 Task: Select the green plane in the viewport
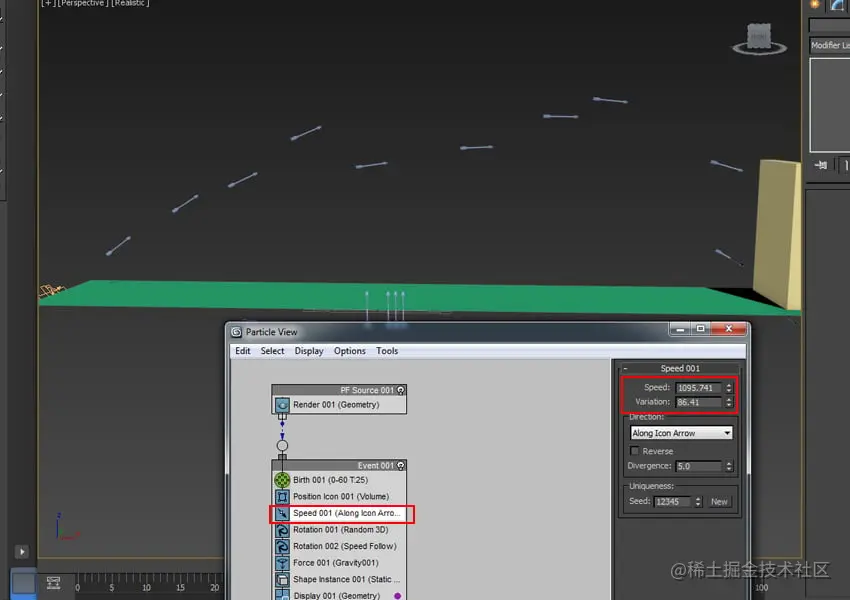tap(412, 297)
